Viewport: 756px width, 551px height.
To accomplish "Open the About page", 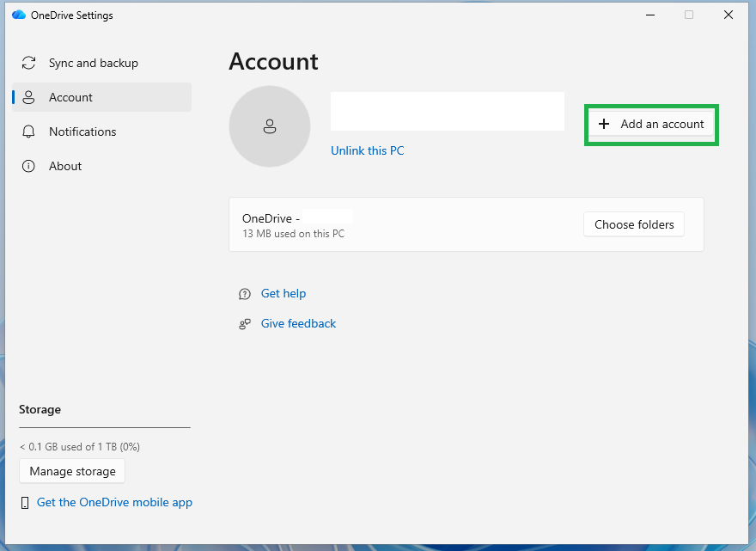I will point(101,166).
